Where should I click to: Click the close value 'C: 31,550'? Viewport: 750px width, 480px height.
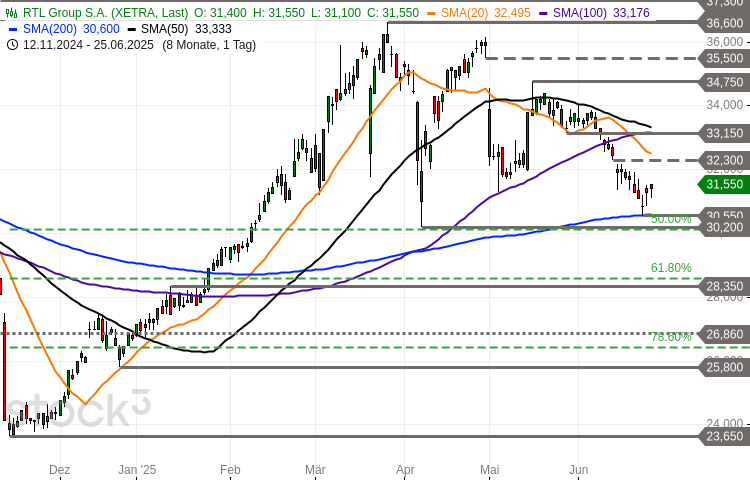(x=393, y=13)
